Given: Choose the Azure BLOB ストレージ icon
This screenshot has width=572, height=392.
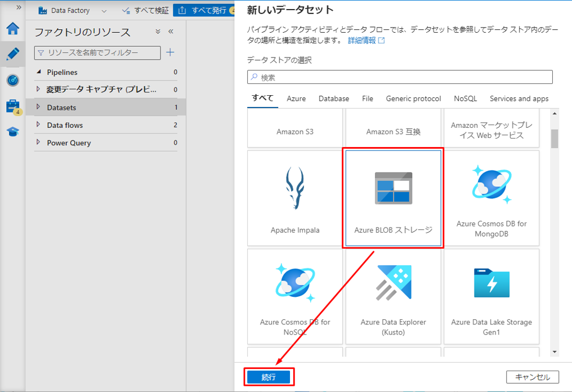Looking at the screenshot, I should (x=393, y=188).
